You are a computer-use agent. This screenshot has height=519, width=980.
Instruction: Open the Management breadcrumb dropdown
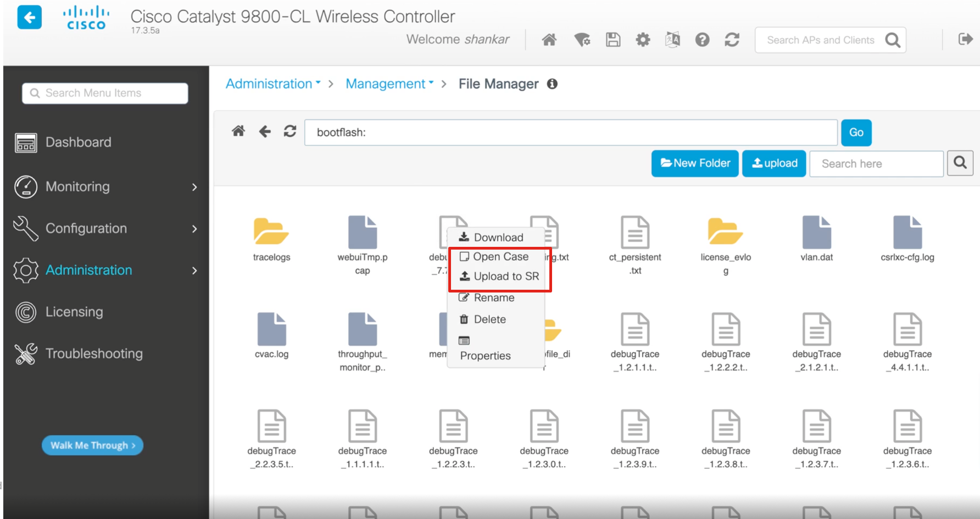(389, 84)
